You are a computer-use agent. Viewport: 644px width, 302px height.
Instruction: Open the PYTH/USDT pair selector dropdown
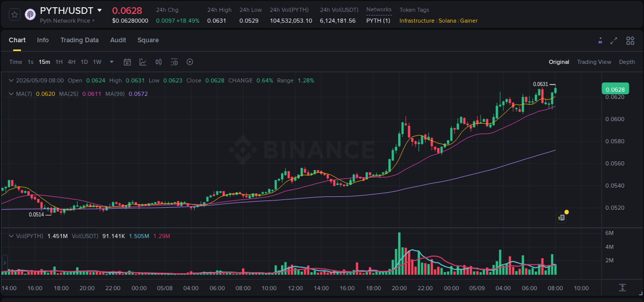[x=99, y=10]
